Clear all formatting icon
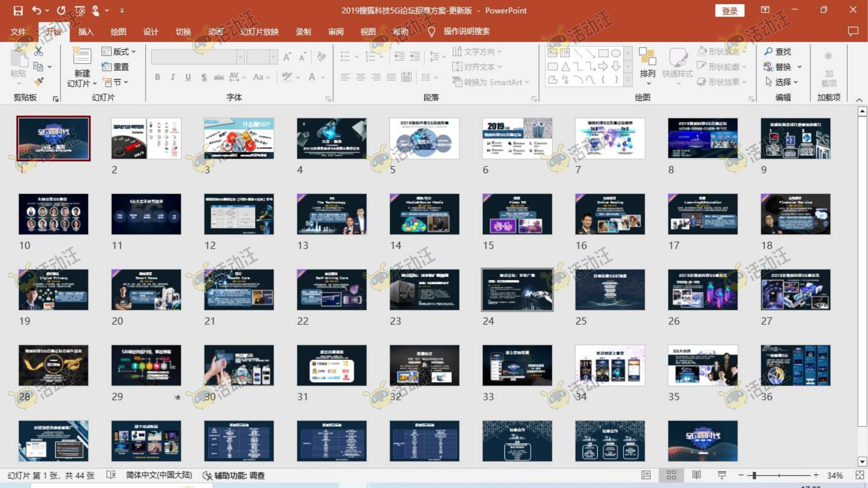868x488 pixels. (322, 56)
